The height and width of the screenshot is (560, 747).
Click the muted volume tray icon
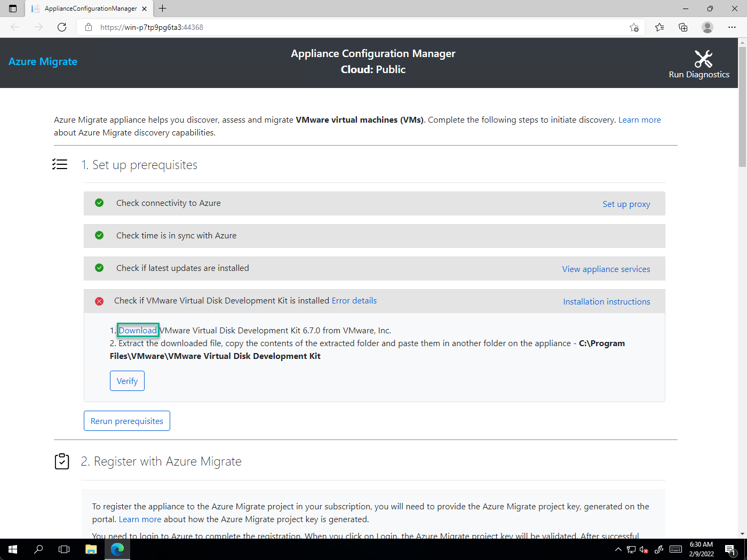644,549
